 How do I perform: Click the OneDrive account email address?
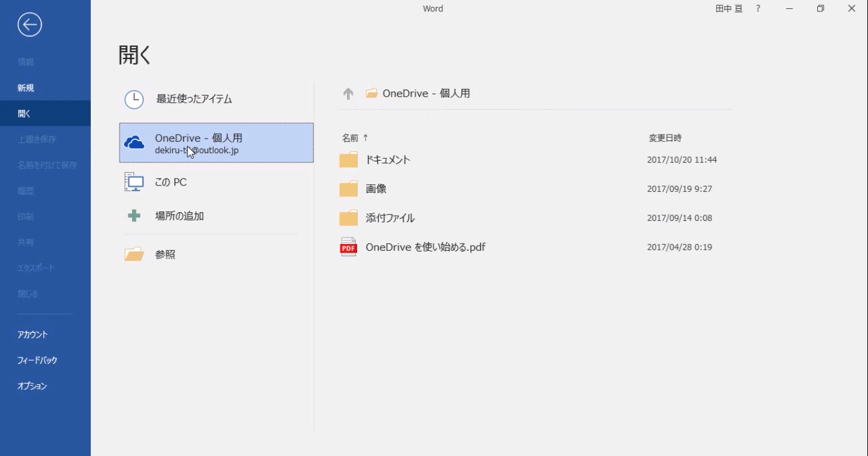[x=197, y=151]
